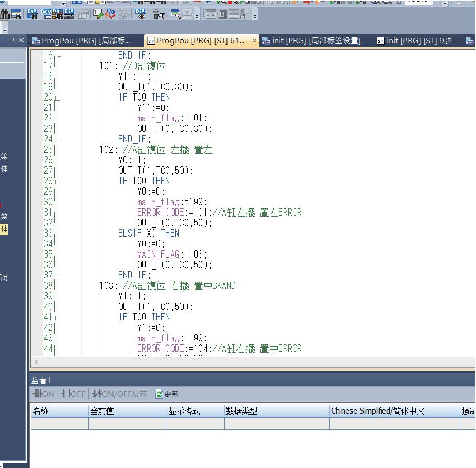
Task: Click the horizontal scrollbar left arrow
Action: click(37, 362)
